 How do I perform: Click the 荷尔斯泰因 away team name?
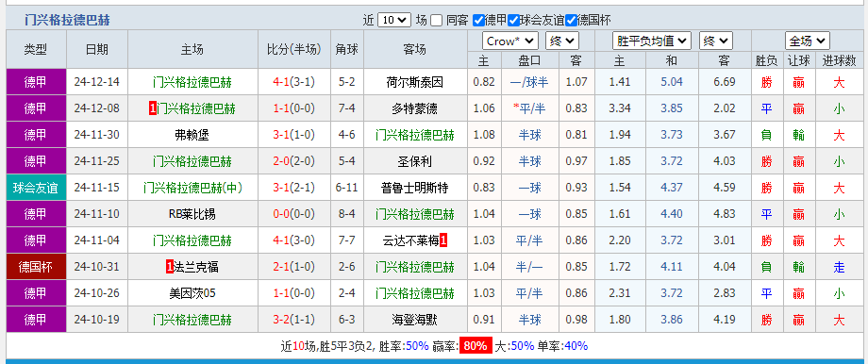click(x=415, y=82)
